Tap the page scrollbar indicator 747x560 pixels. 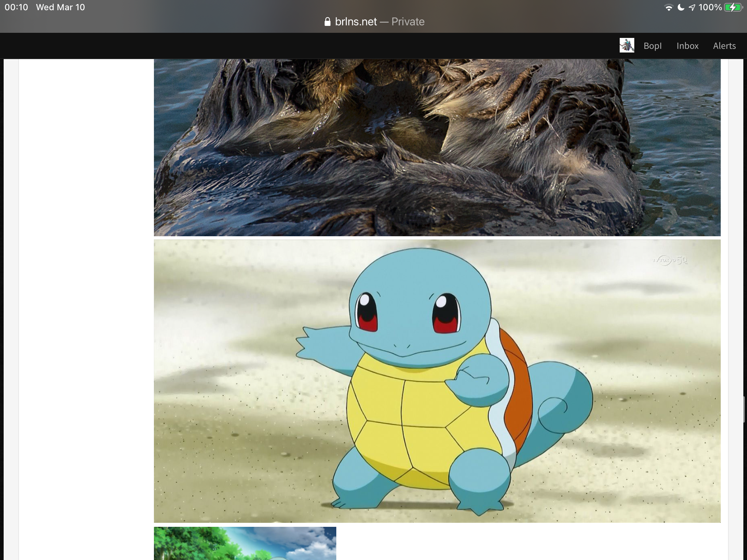744,409
